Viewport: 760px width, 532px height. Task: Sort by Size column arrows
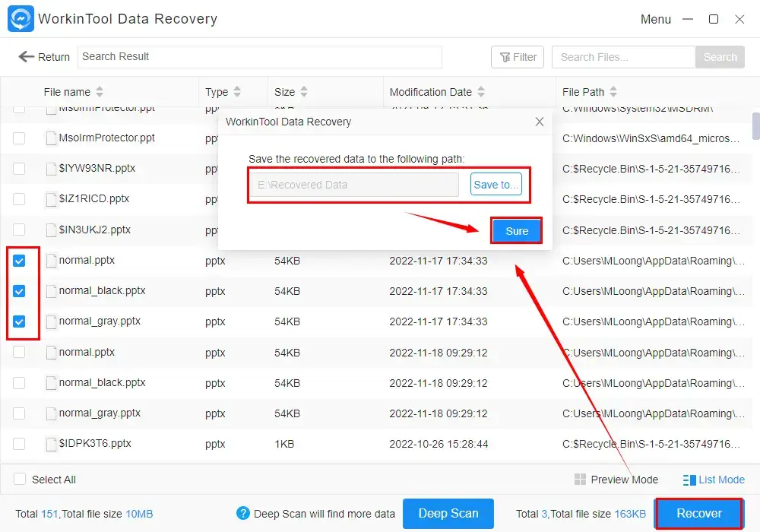(304, 91)
